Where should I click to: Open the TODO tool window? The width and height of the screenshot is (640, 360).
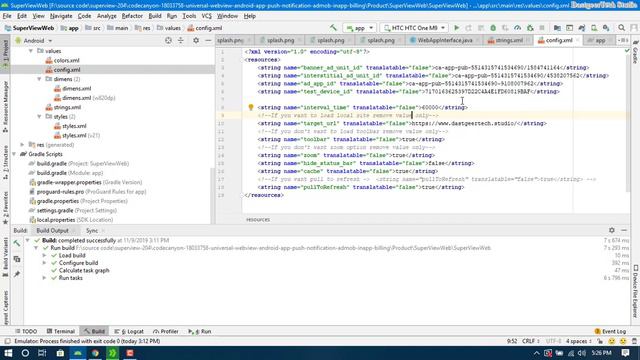click(x=26, y=331)
